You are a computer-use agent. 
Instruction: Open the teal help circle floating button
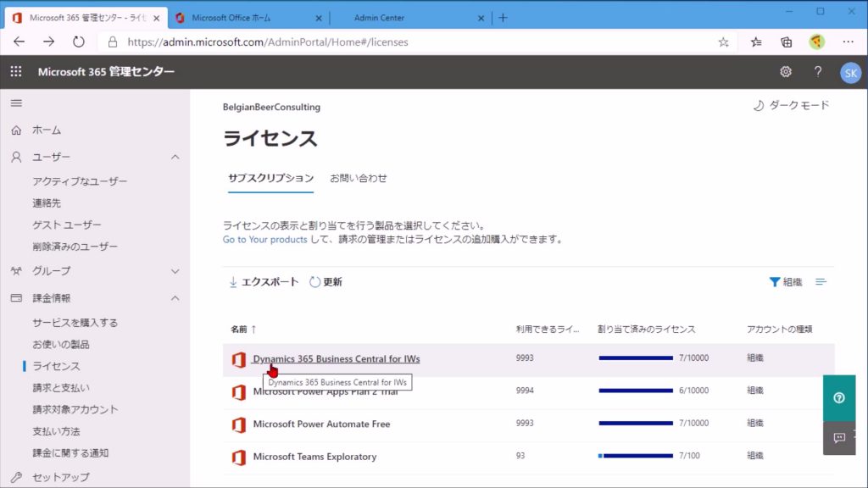[x=839, y=398]
